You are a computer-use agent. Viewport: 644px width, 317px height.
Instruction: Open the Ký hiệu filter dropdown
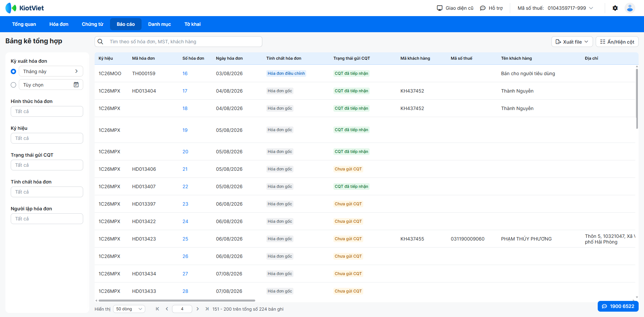[47, 138]
